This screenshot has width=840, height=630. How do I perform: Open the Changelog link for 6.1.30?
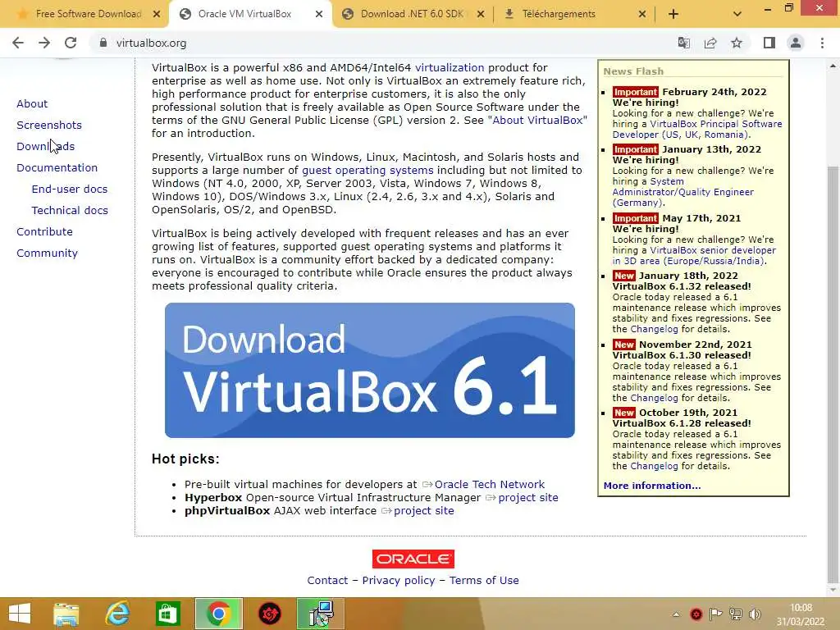tap(654, 398)
